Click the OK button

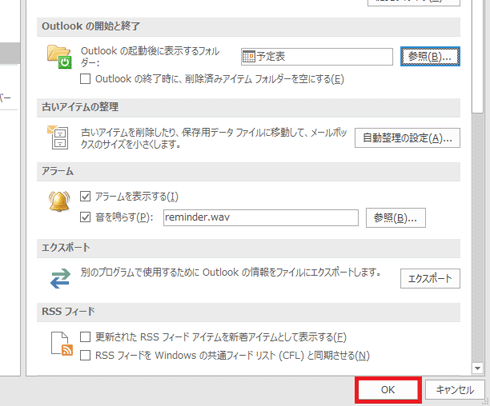(x=388, y=390)
